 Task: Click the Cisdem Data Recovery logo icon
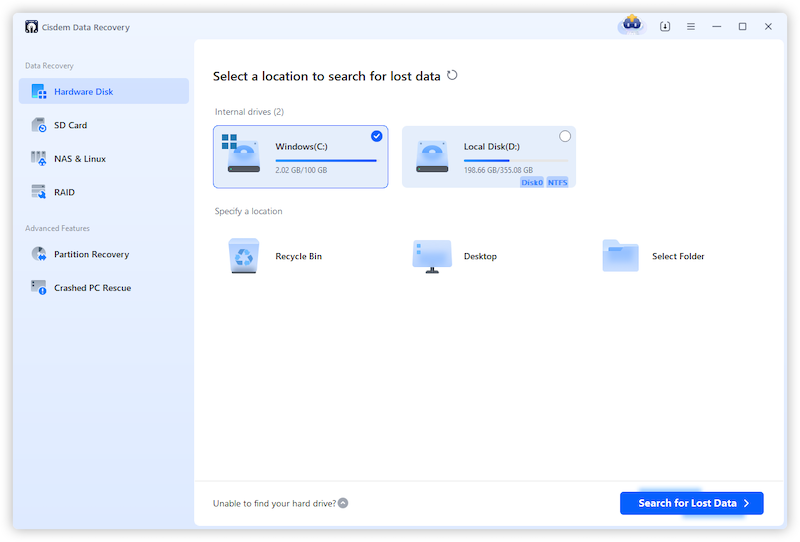31,27
